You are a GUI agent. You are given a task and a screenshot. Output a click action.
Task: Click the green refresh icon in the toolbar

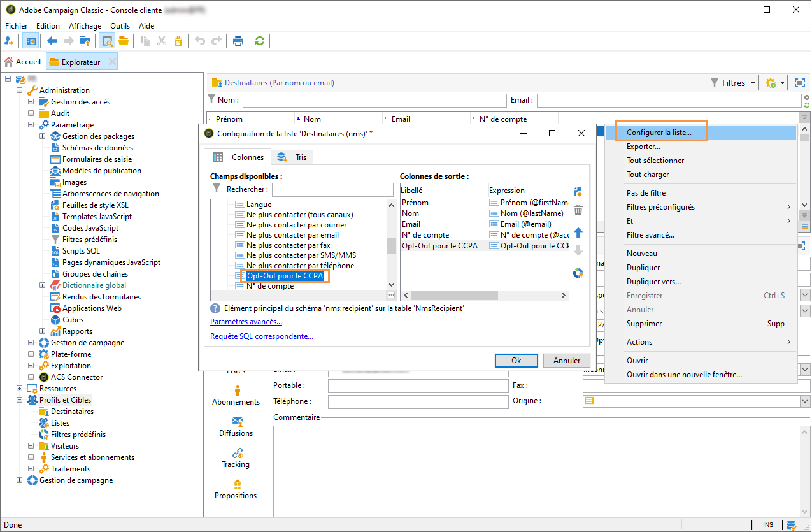[259, 41]
